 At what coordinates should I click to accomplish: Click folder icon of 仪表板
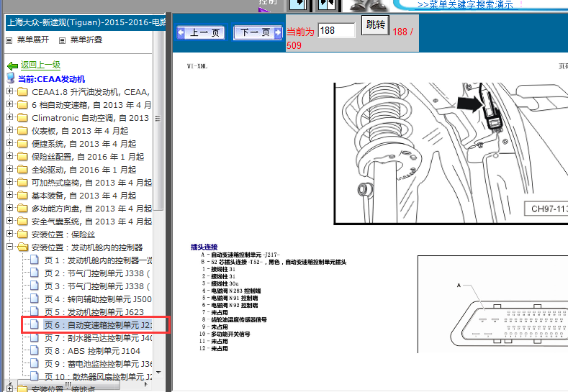pyautogui.click(x=22, y=131)
